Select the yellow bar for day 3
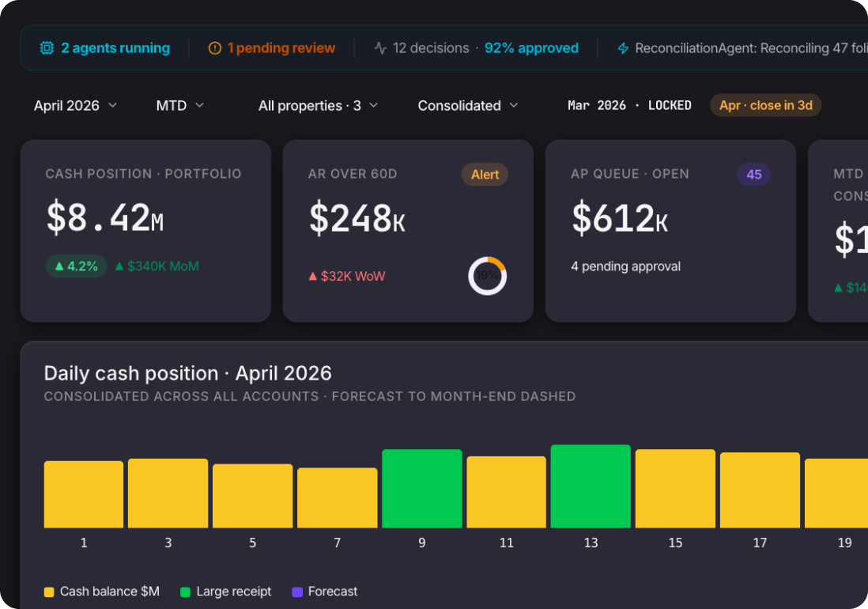 pyautogui.click(x=168, y=493)
